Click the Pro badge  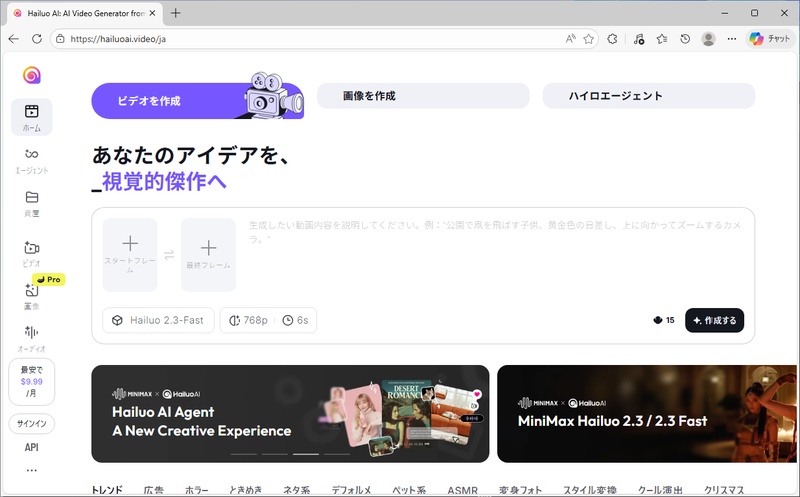48,279
